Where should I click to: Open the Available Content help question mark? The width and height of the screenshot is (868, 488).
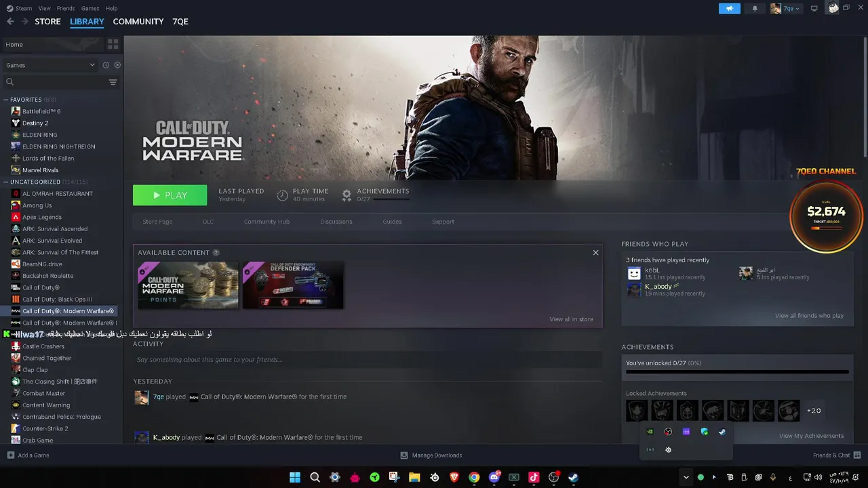click(216, 253)
